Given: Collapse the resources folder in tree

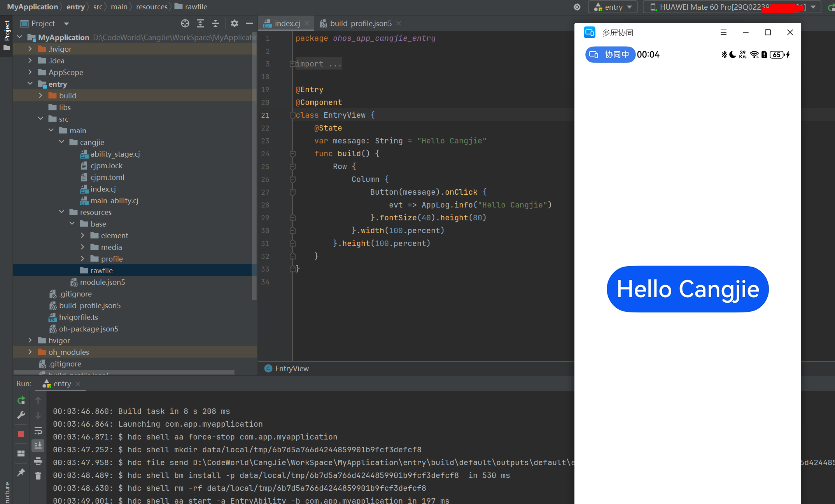Looking at the screenshot, I should 61,212.
